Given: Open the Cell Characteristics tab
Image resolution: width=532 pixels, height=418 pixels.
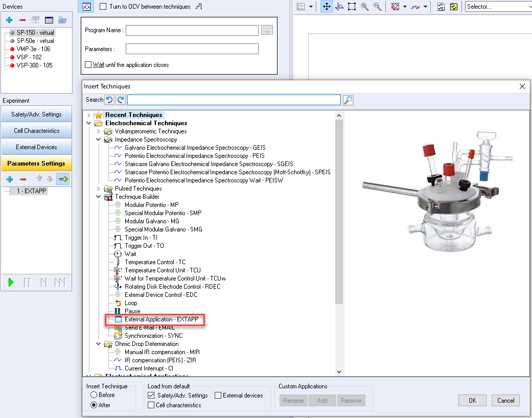Looking at the screenshot, I should coord(36,131).
